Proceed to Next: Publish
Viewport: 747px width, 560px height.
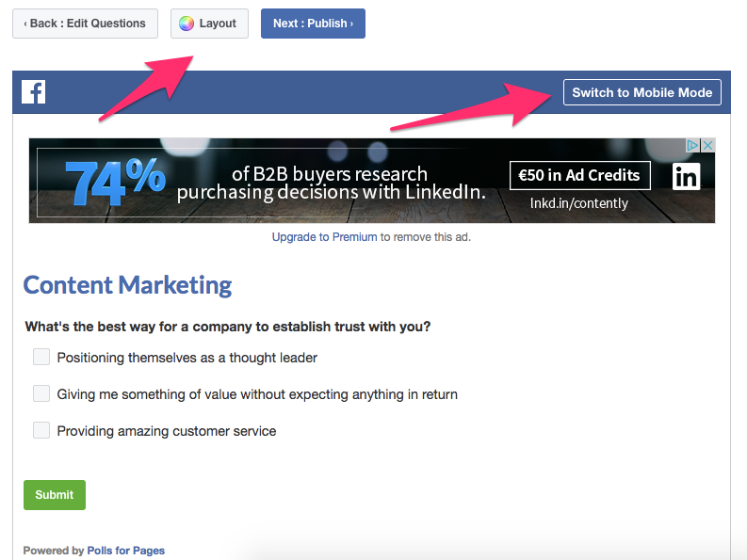click(313, 24)
